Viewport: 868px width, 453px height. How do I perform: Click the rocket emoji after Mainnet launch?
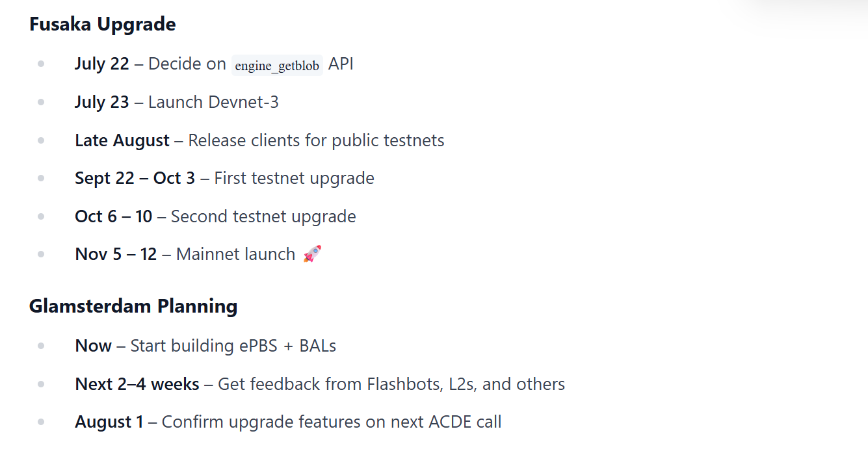coord(313,254)
